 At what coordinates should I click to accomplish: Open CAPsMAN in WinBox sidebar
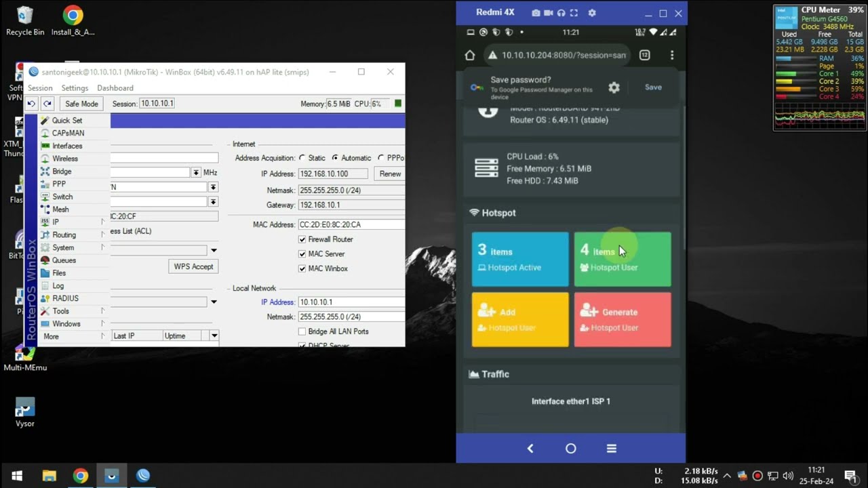(x=68, y=133)
